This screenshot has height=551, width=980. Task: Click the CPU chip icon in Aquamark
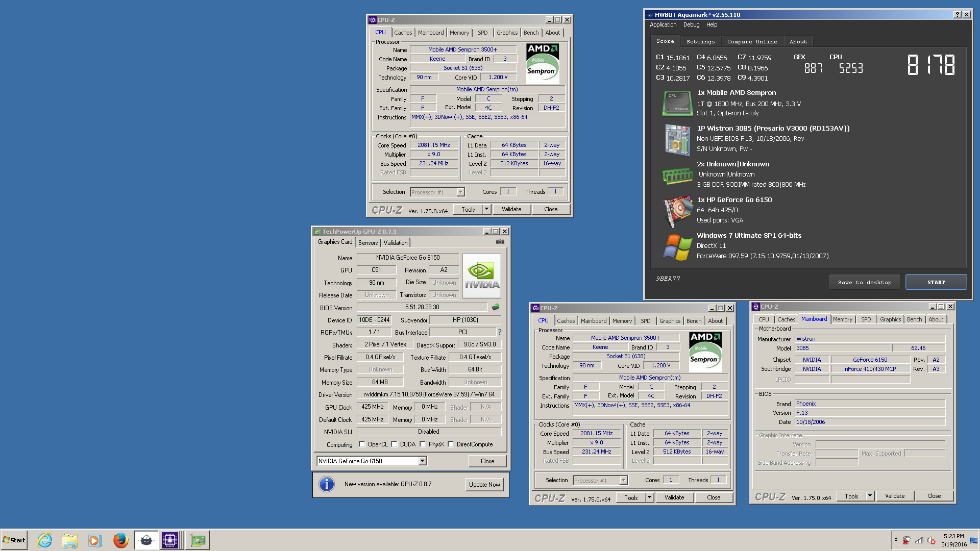(677, 103)
